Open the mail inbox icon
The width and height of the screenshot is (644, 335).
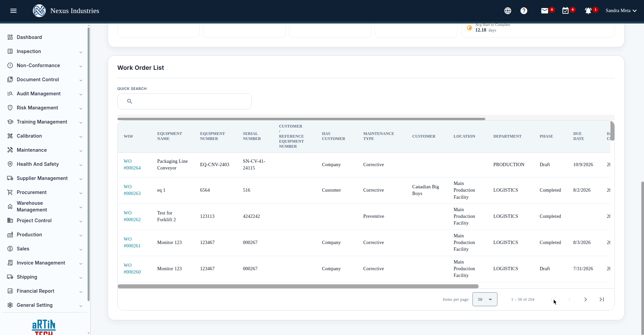coord(544,11)
